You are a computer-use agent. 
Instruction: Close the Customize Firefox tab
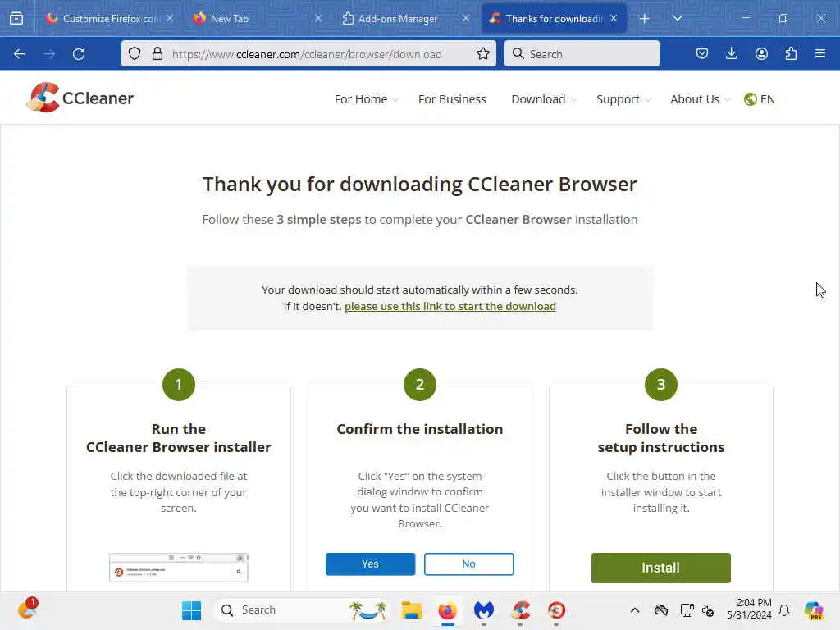click(x=170, y=18)
